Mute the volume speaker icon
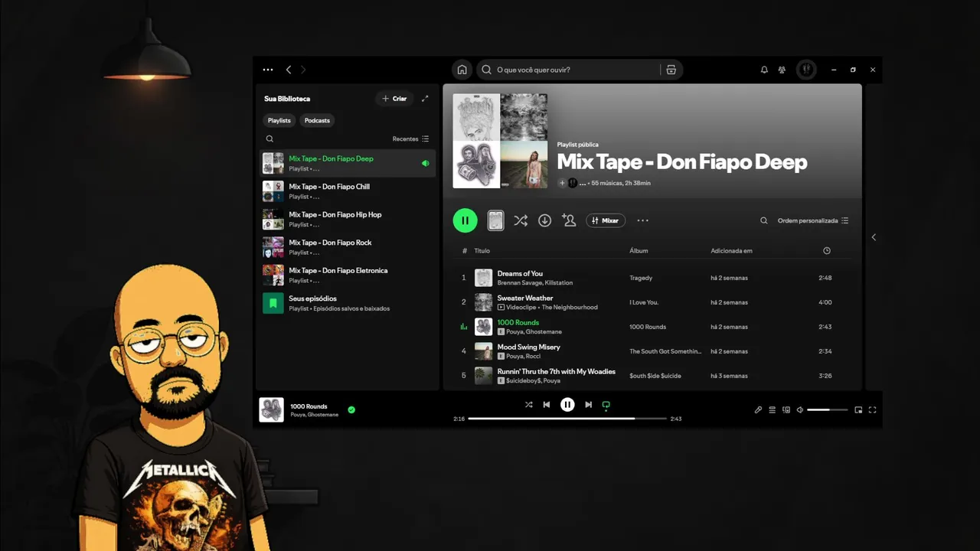Viewport: 980px width, 551px height. (800, 410)
